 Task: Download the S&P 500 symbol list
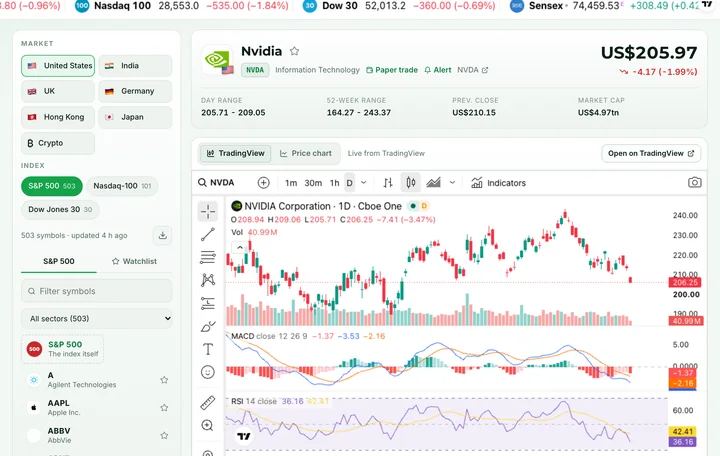click(x=163, y=235)
